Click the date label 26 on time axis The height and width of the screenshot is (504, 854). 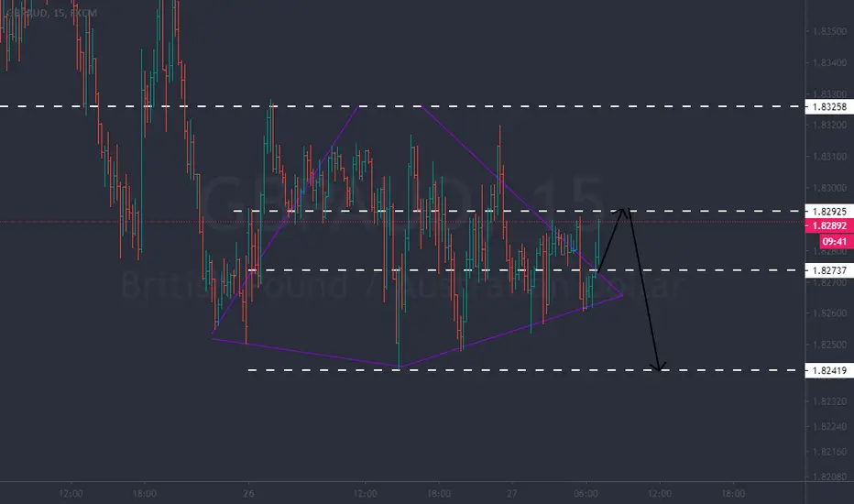pyautogui.click(x=248, y=494)
